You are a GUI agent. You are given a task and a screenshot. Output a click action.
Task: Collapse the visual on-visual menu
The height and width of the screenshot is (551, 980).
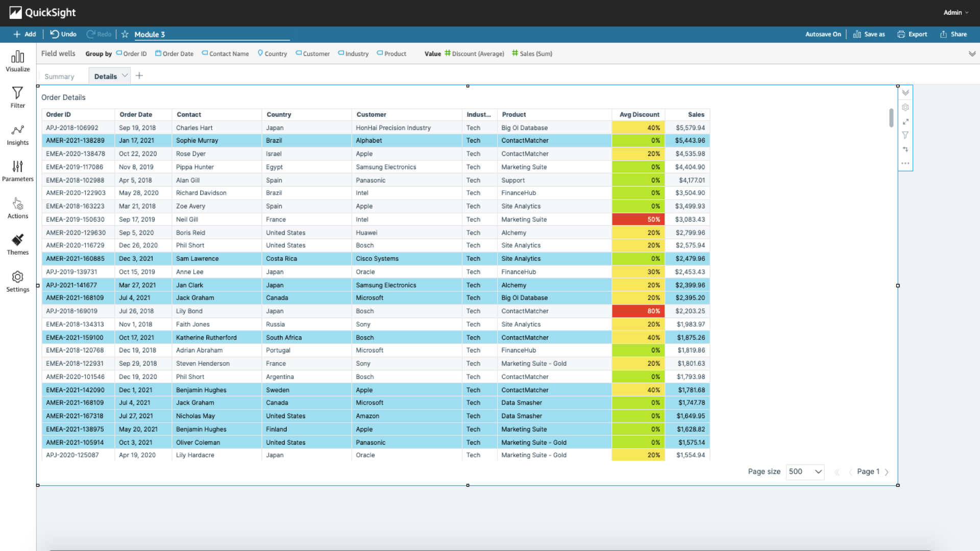pos(905,93)
